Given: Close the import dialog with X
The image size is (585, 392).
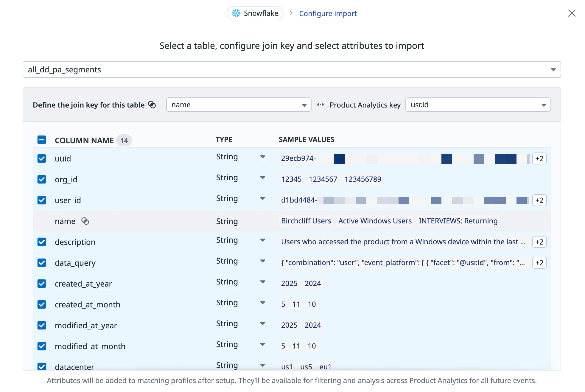Looking at the screenshot, I should 572,13.
